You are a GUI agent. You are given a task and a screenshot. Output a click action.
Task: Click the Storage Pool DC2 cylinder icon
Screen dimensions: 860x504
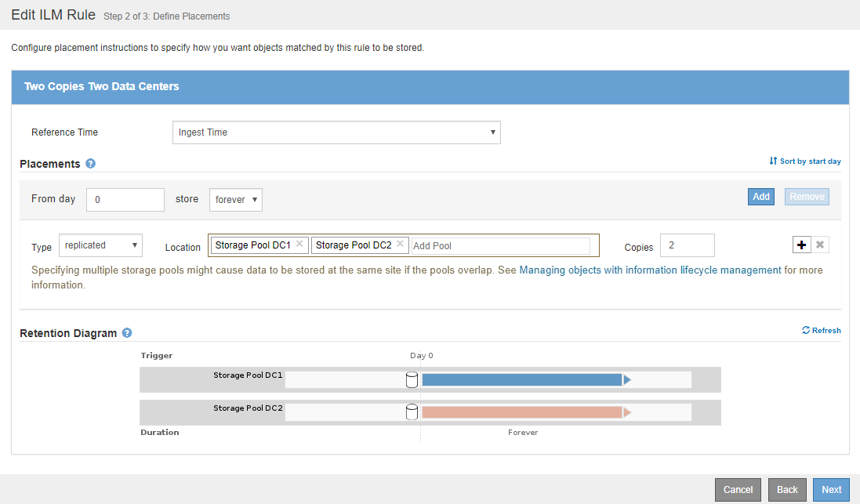click(x=412, y=412)
